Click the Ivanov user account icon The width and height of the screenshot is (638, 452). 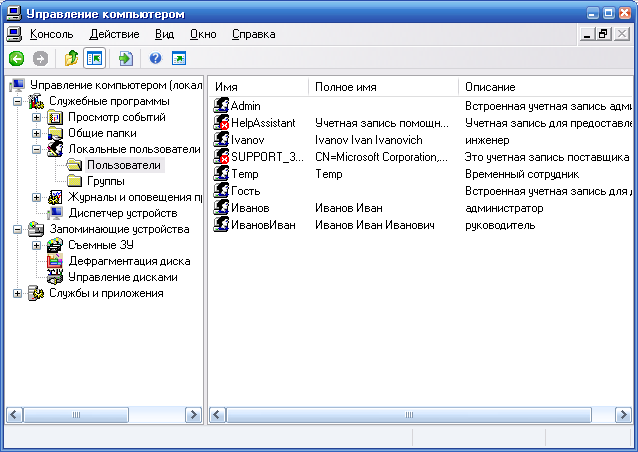pyautogui.click(x=221, y=140)
